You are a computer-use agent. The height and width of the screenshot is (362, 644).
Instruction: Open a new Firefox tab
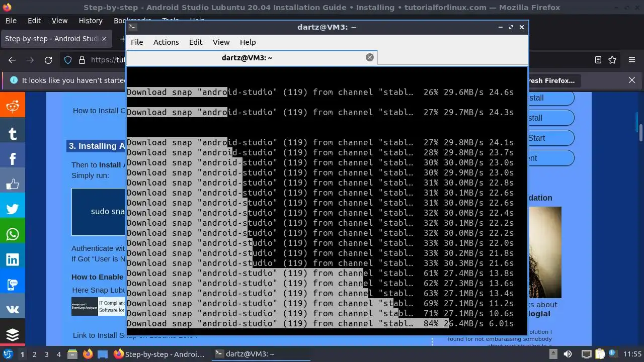[x=122, y=39]
